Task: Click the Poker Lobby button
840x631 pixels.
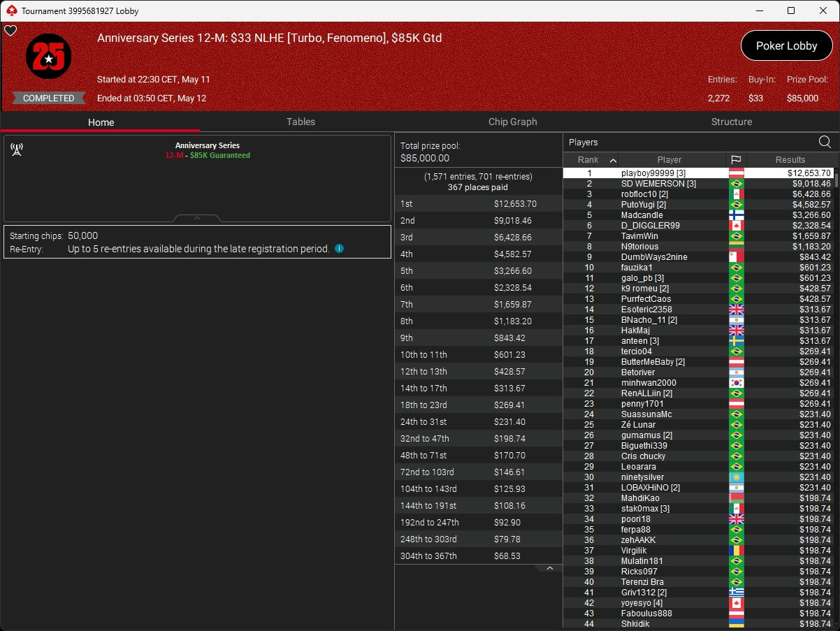Action: (x=786, y=45)
